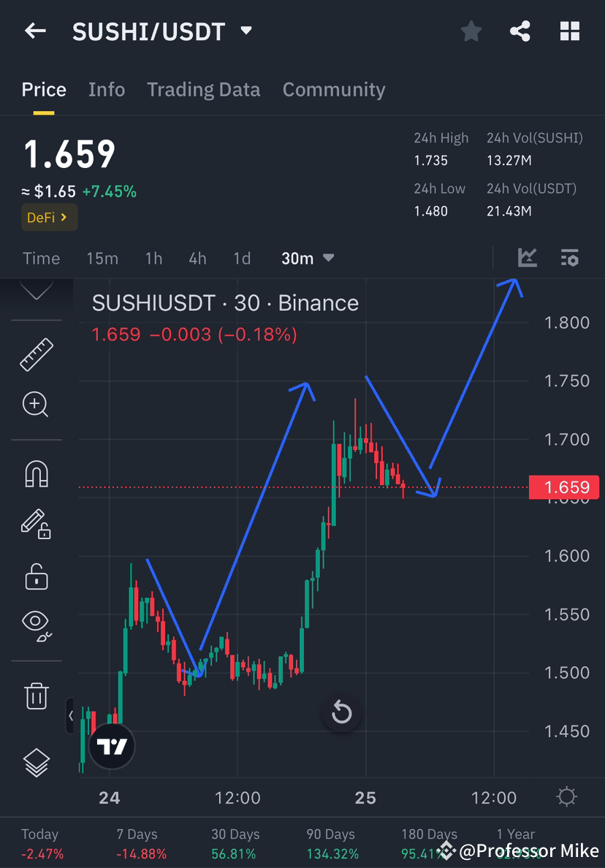Image resolution: width=605 pixels, height=868 pixels.
Task: Open the Community tab
Action: pyautogui.click(x=334, y=89)
